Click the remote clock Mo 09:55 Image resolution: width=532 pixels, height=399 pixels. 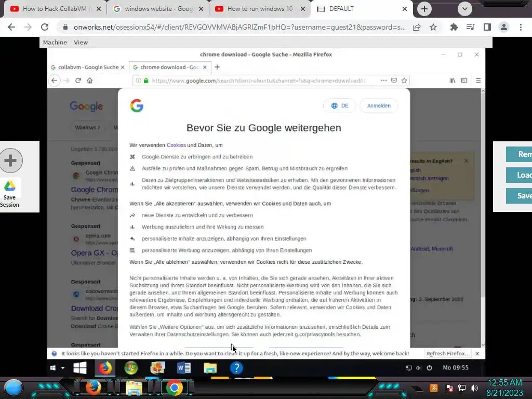(x=455, y=367)
